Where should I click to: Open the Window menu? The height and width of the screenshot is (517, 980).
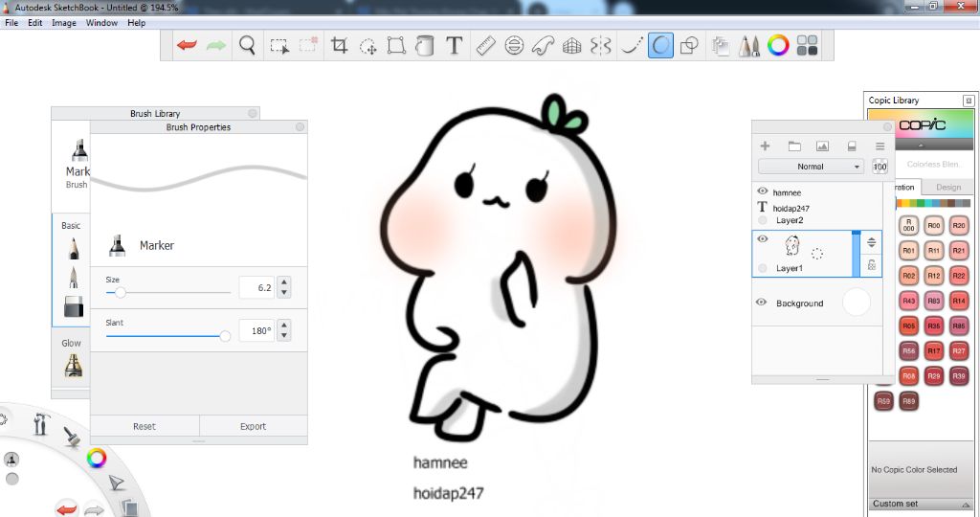point(101,23)
